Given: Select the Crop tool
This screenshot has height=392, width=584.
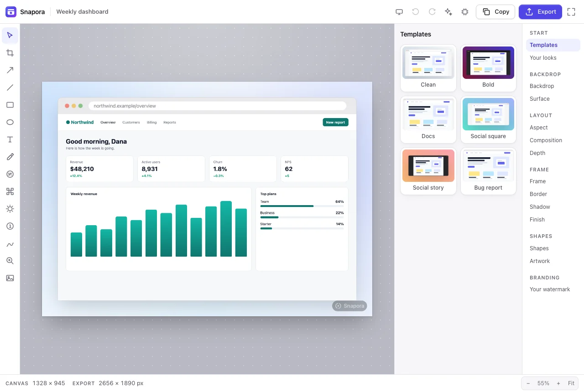Looking at the screenshot, I should click(x=10, y=53).
